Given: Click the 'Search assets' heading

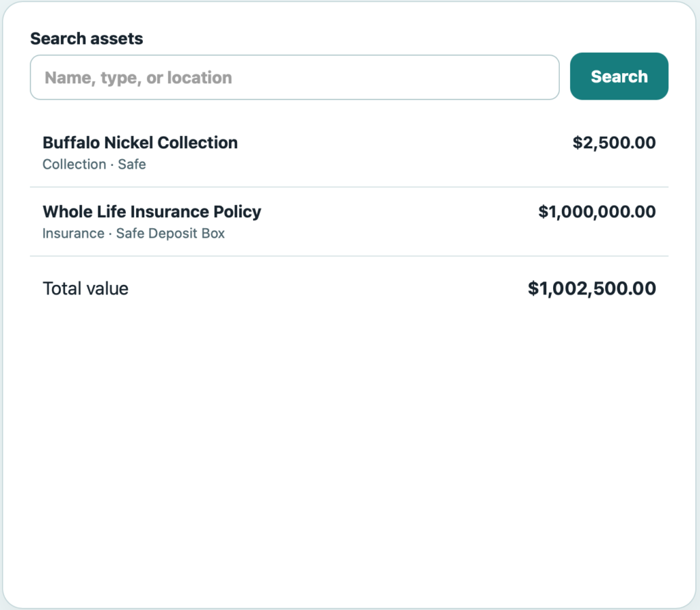Looking at the screenshot, I should (87, 39).
